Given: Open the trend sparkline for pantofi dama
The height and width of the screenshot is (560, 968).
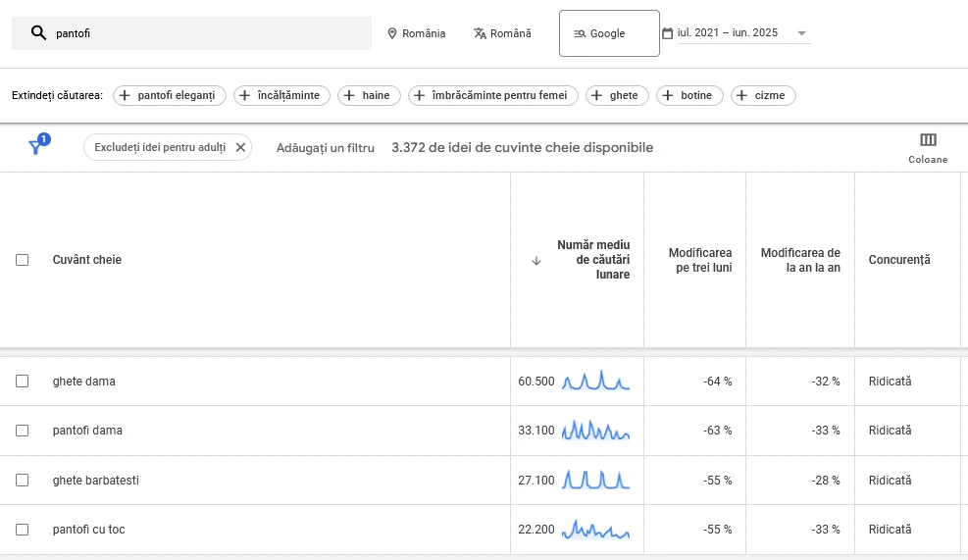Looking at the screenshot, I should (x=595, y=430).
